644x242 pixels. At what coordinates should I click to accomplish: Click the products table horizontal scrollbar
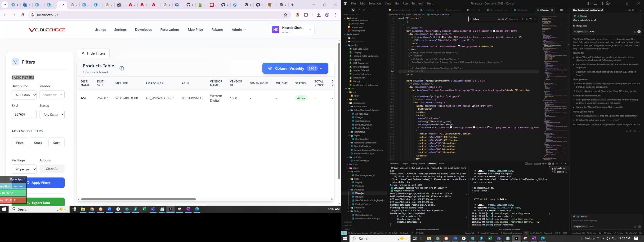(x=138, y=199)
